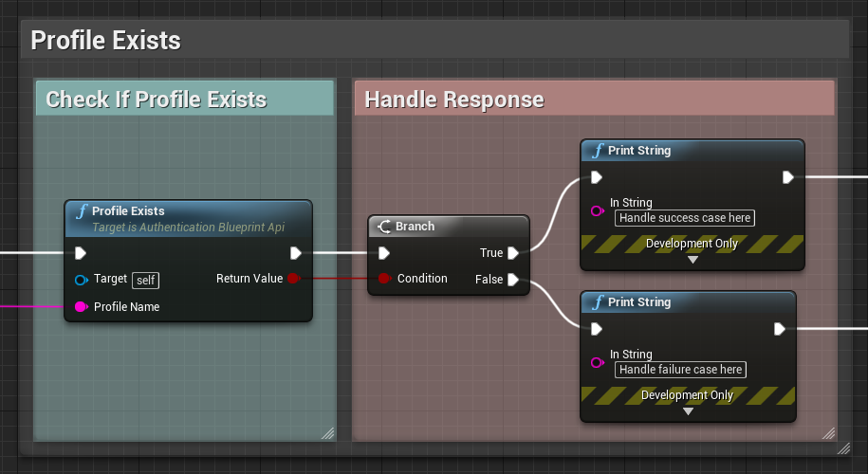Select the Profile Exists comment box title
The width and height of the screenshot is (868, 474).
106,41
